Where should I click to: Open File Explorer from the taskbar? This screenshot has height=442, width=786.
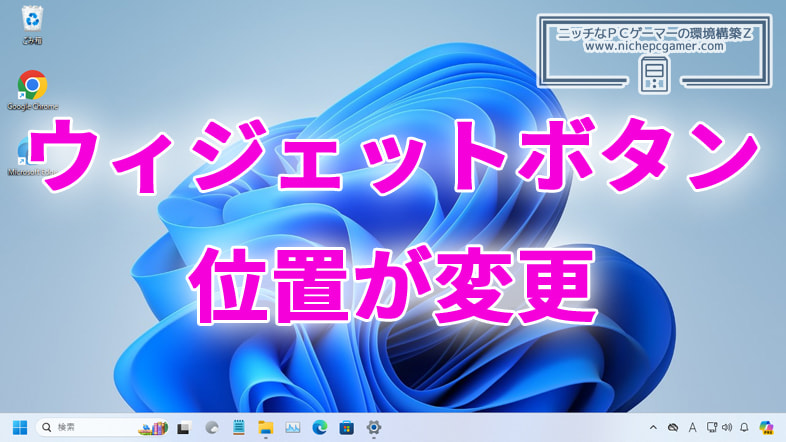(266, 427)
